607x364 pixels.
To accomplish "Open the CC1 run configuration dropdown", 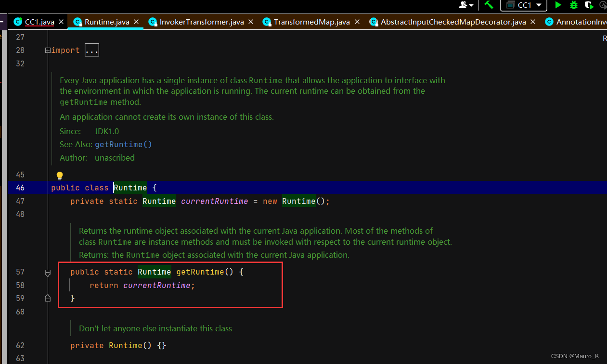I will (x=524, y=5).
